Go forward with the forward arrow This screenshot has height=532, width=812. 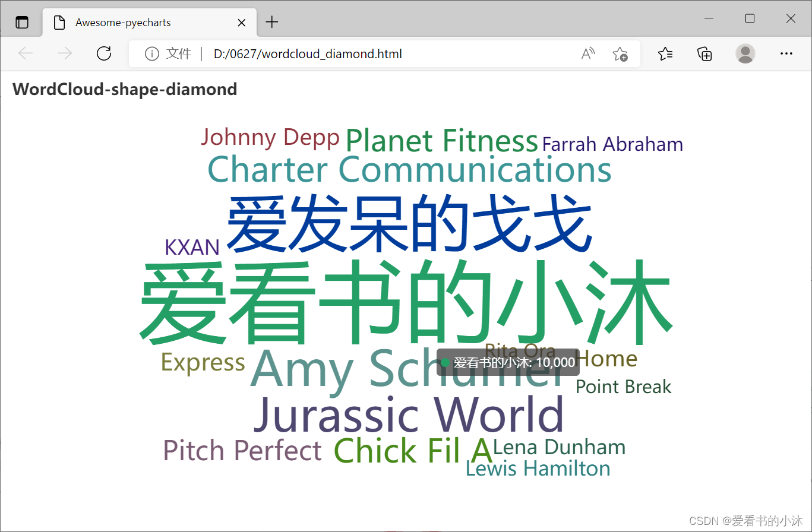click(x=65, y=54)
